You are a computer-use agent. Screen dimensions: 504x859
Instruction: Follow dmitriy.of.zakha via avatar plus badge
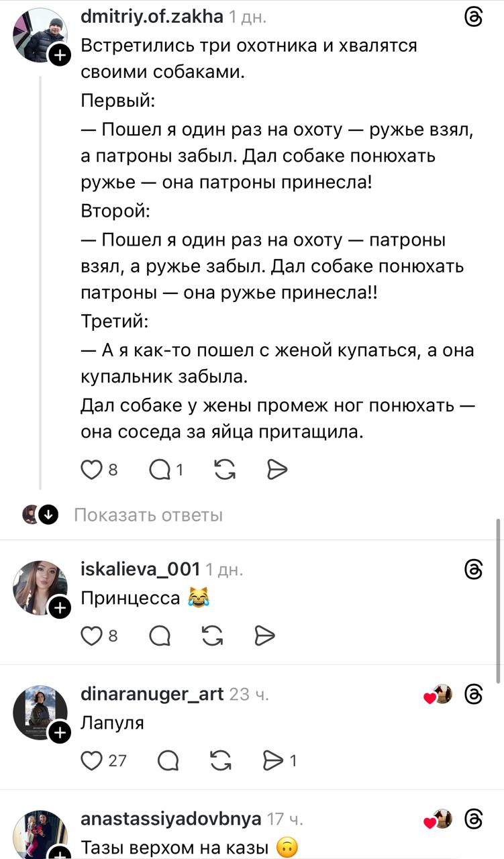tap(60, 55)
